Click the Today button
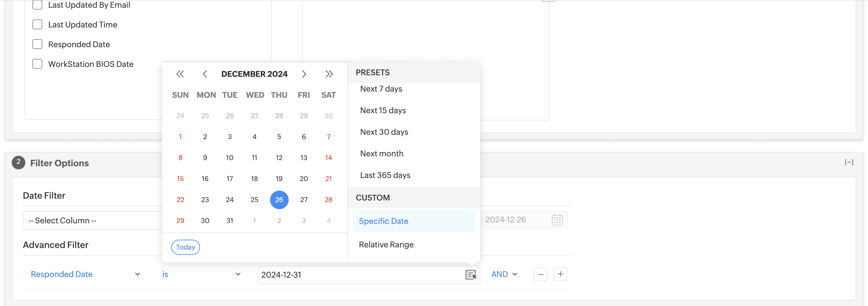Image resolution: width=868 pixels, height=306 pixels. [x=185, y=247]
